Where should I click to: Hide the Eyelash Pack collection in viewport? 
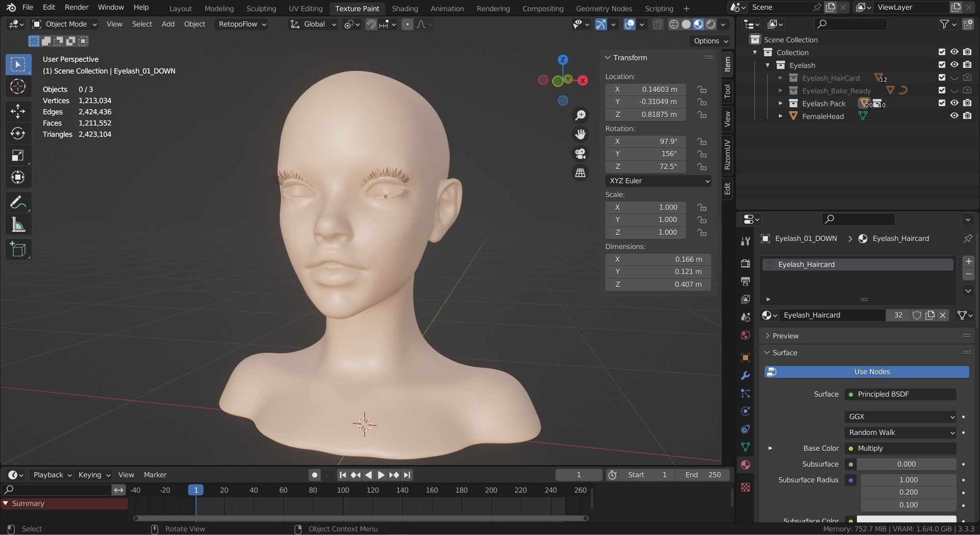954,103
